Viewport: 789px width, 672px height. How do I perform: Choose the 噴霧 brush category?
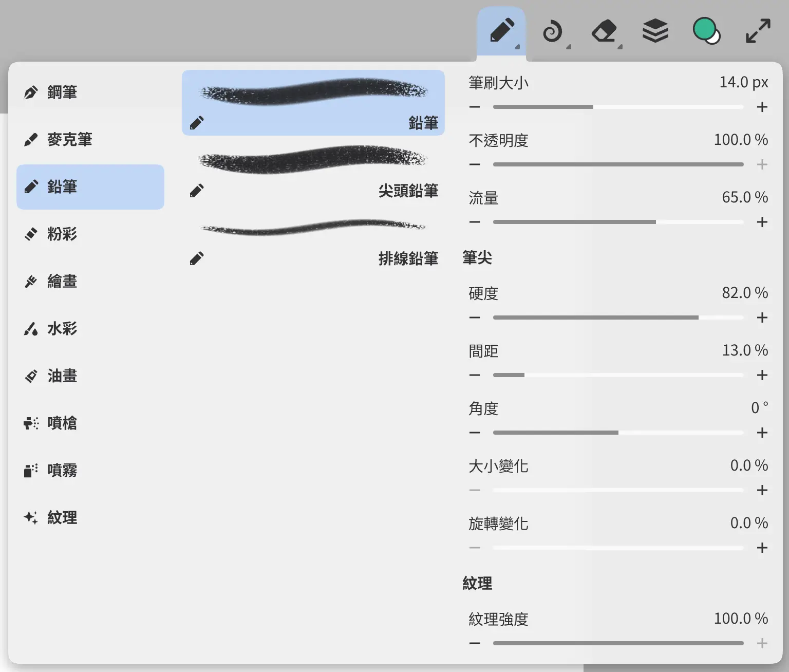[90, 471]
